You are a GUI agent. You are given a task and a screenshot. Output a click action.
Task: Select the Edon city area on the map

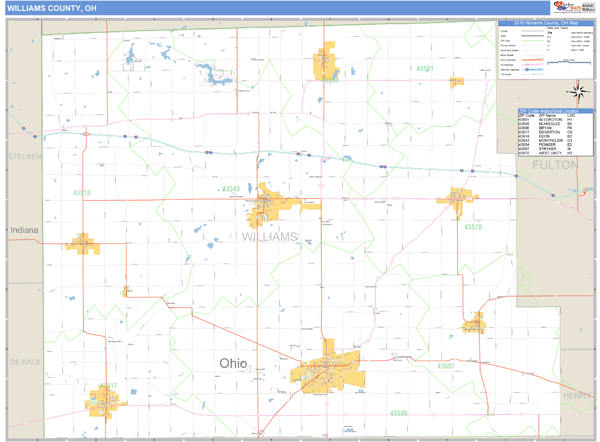(x=82, y=242)
